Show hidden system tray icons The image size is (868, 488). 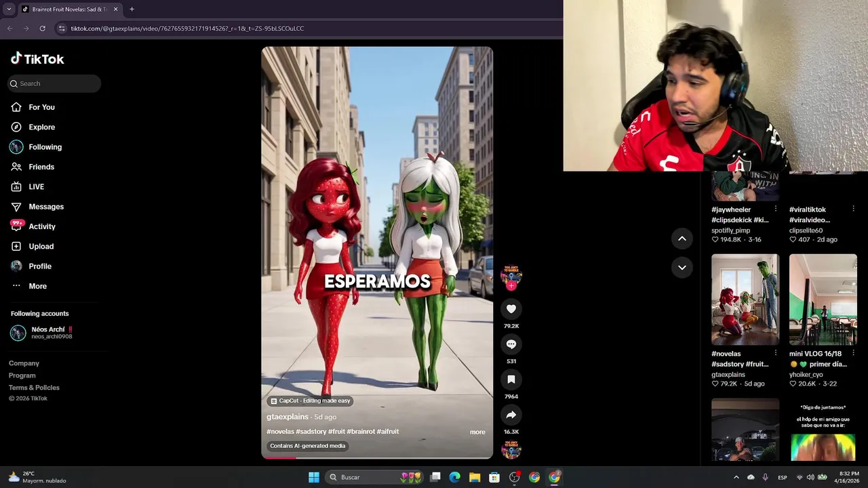click(736, 477)
